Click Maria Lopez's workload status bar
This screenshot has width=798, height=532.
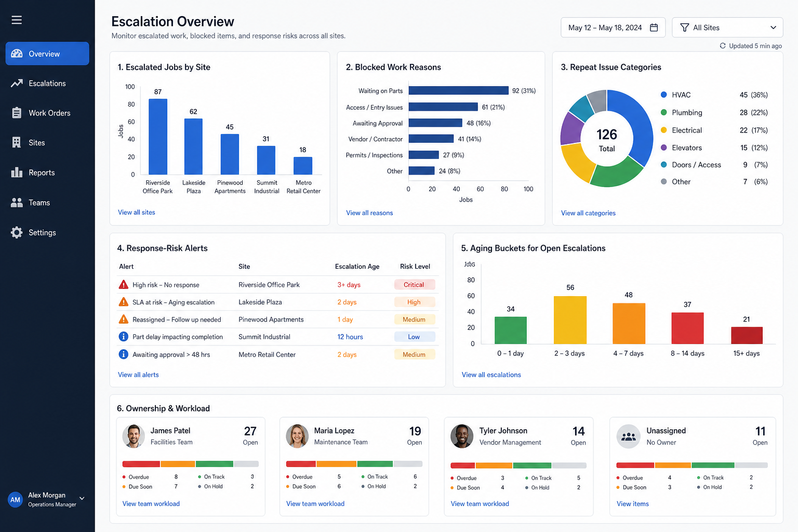(354, 464)
